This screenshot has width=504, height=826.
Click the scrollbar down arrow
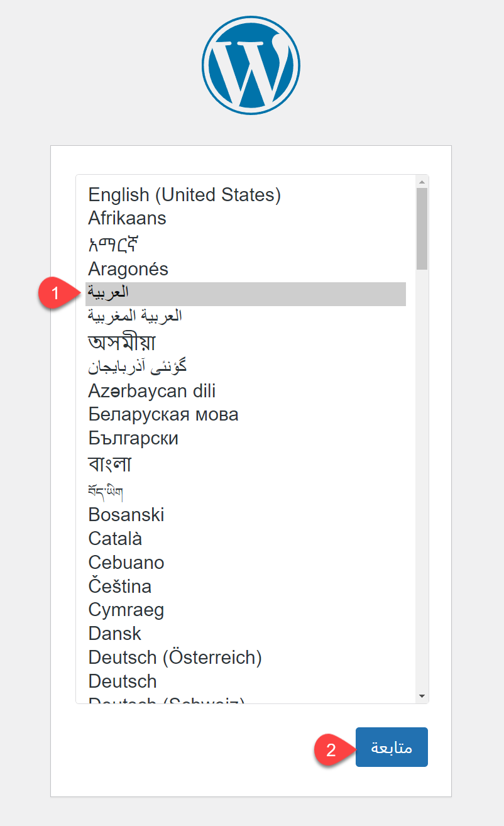pos(422,697)
